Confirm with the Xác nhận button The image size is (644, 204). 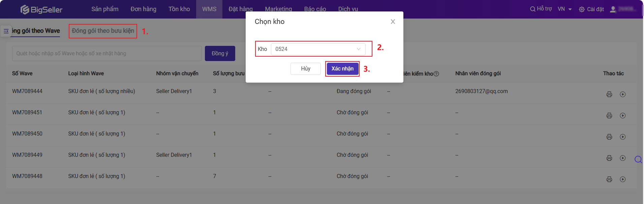(342, 69)
